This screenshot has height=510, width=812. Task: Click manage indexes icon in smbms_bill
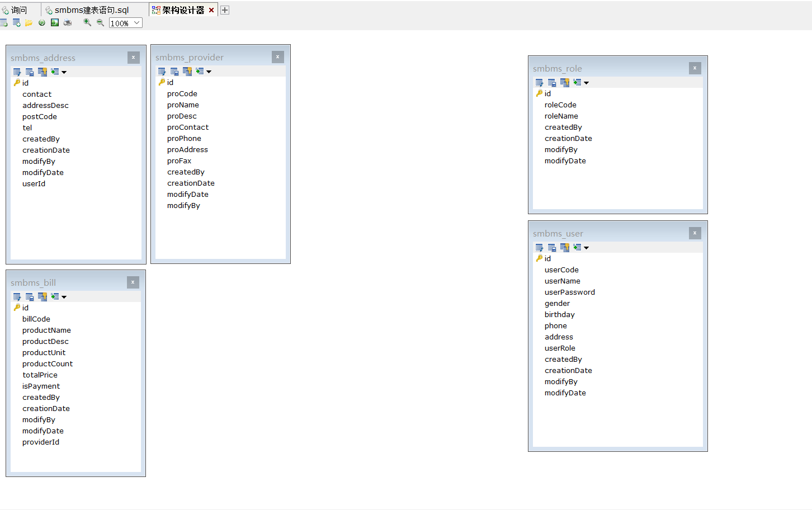(30, 296)
